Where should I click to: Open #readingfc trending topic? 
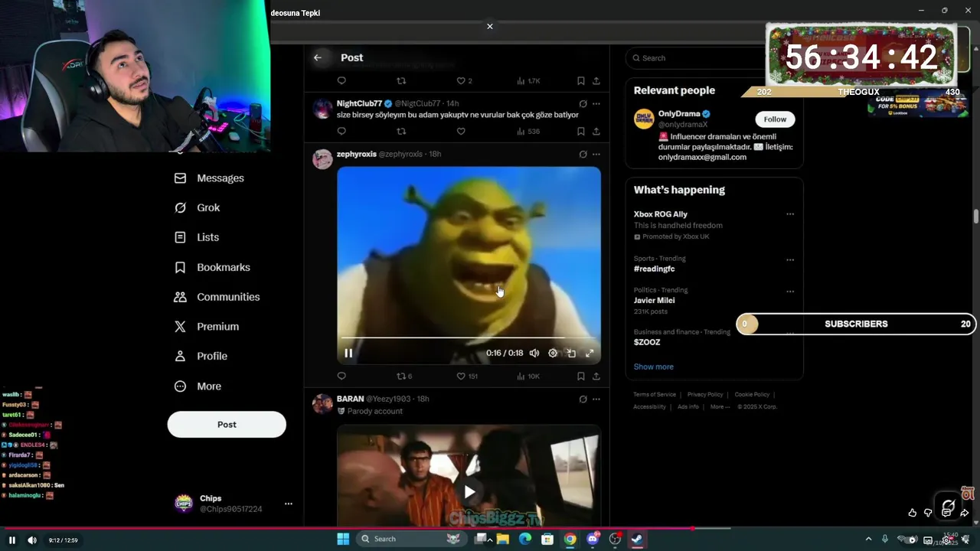[x=654, y=269]
